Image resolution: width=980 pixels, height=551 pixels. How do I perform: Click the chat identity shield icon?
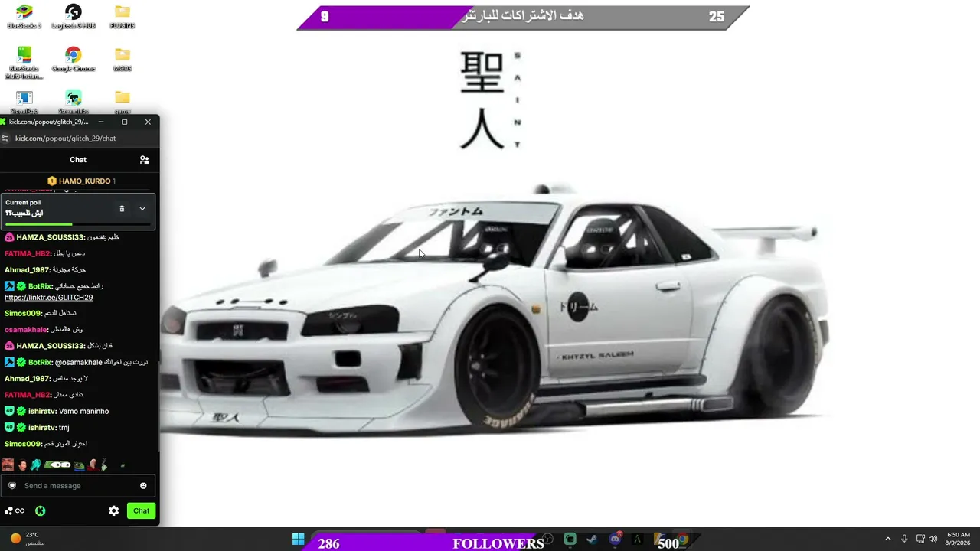coord(12,486)
